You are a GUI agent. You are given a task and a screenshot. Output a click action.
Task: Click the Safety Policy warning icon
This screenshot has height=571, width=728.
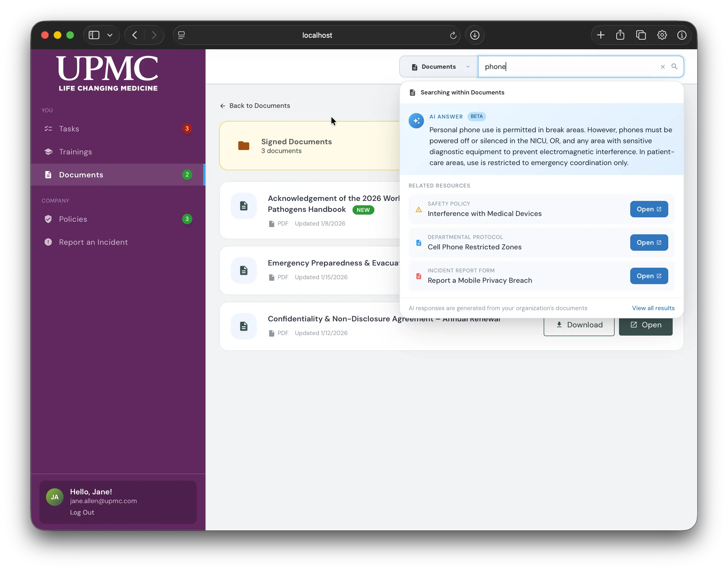click(x=418, y=210)
